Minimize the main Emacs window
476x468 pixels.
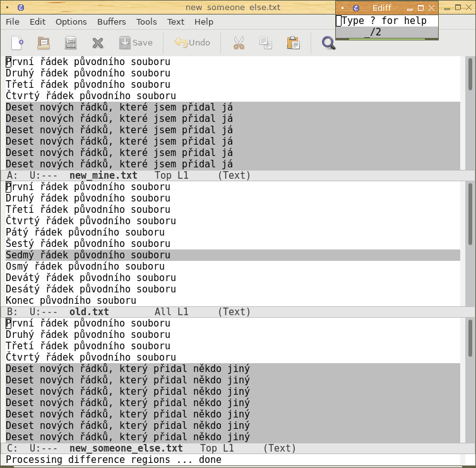pyautogui.click(x=447, y=8)
